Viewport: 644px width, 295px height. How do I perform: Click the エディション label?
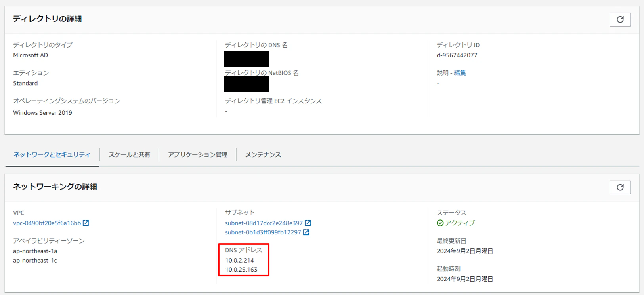pyautogui.click(x=31, y=73)
